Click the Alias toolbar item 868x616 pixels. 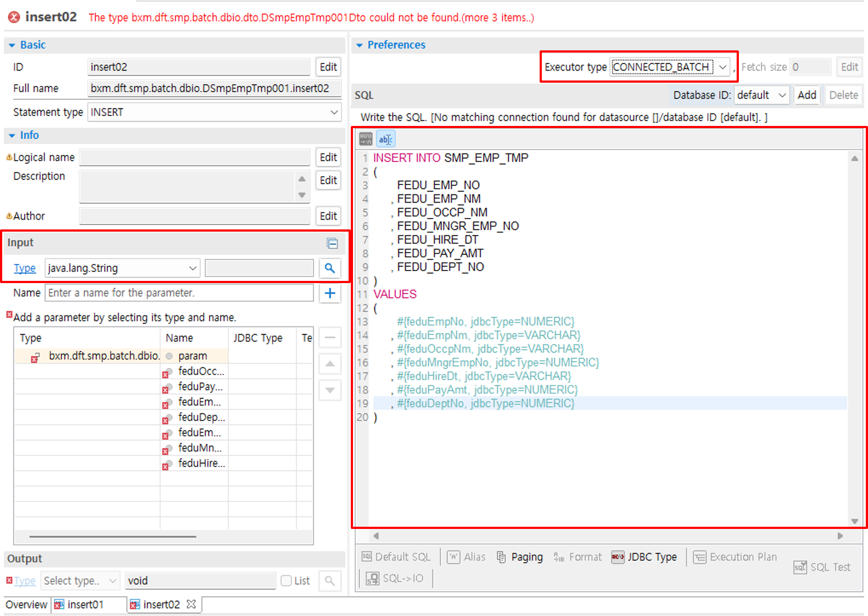[466, 557]
